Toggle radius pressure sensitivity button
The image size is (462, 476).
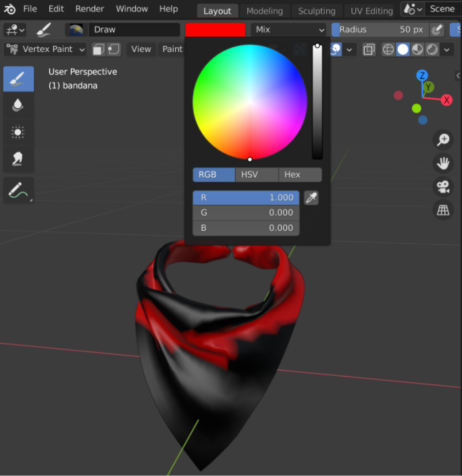(438, 30)
